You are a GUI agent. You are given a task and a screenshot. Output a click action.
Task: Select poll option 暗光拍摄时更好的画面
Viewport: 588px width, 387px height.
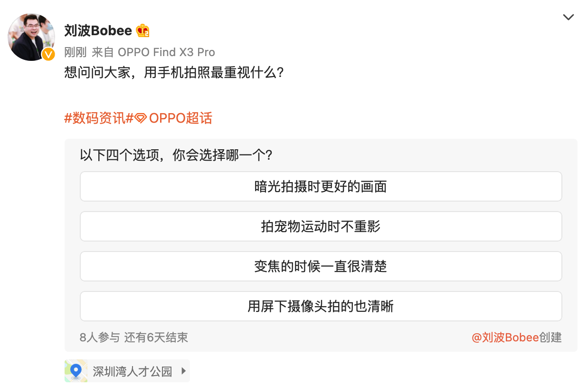pyautogui.click(x=321, y=186)
